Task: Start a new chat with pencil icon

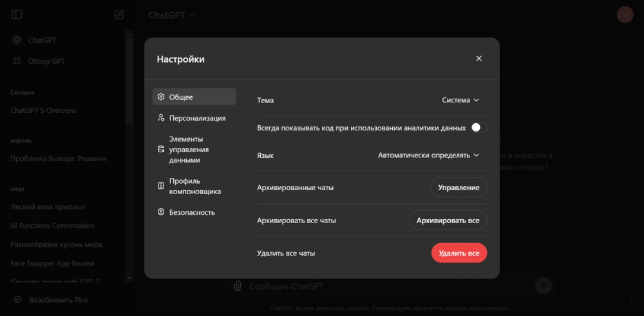Action: 119,15
